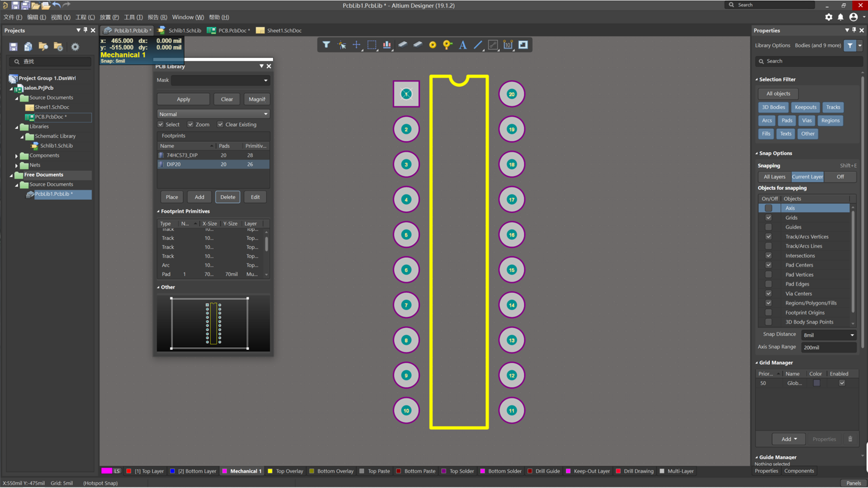The width and height of the screenshot is (868, 488).
Task: Open the align objects tool
Action: (x=387, y=45)
